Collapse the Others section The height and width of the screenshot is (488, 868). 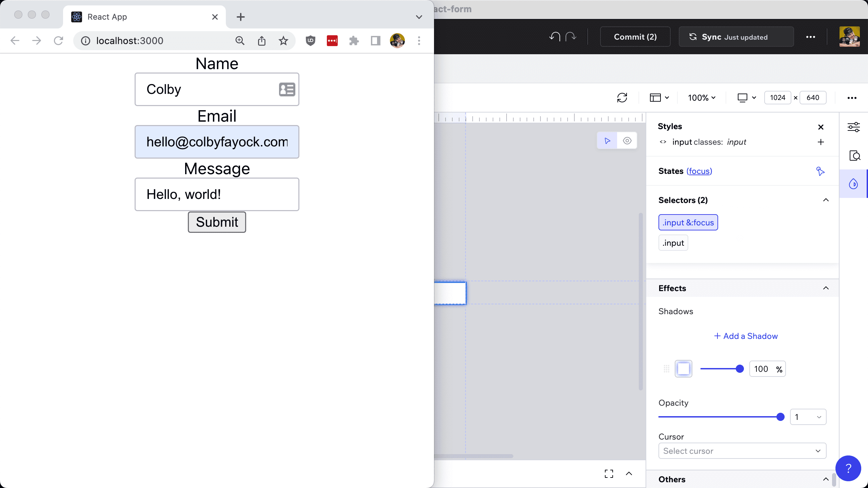pyautogui.click(x=826, y=479)
